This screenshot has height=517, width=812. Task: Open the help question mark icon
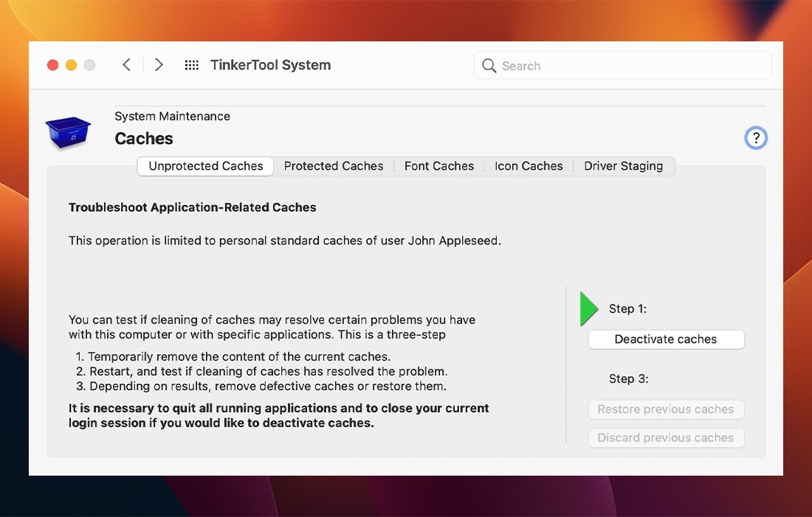pos(755,137)
